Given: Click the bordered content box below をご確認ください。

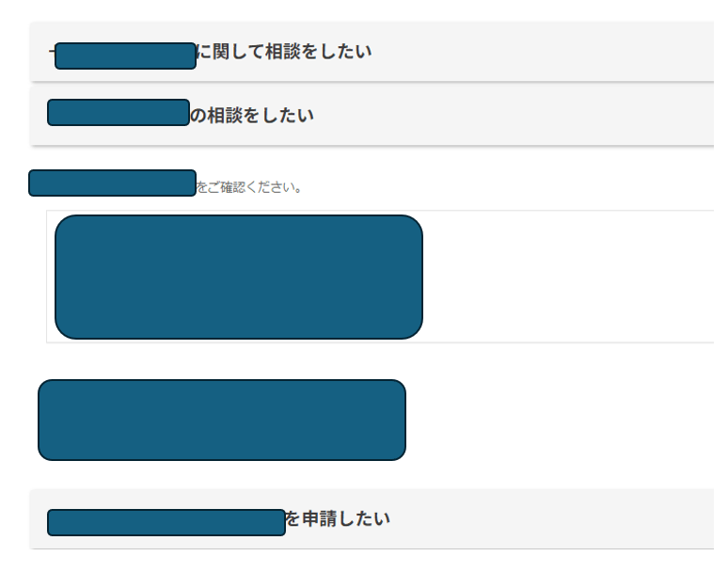Looking at the screenshot, I should 380,277.
